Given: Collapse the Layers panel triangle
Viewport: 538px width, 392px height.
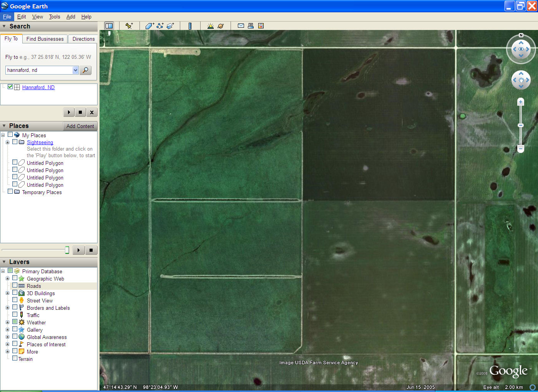Looking at the screenshot, I should (4, 262).
